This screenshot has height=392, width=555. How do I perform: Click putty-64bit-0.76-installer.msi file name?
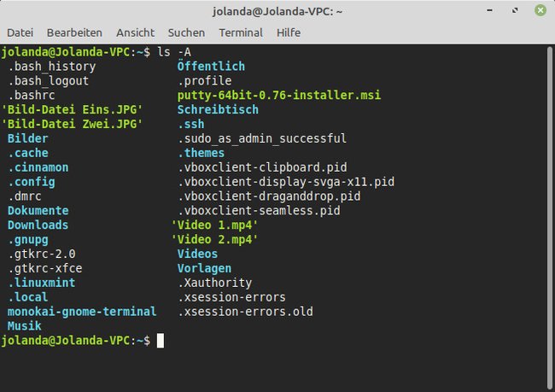point(279,96)
